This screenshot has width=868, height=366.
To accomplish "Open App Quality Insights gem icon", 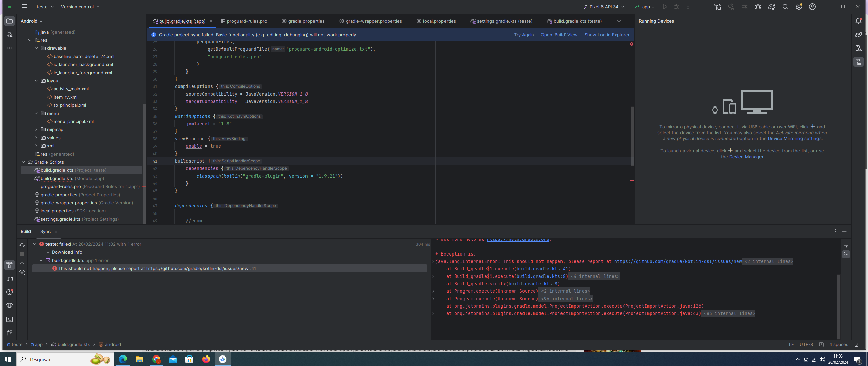I will click(9, 306).
